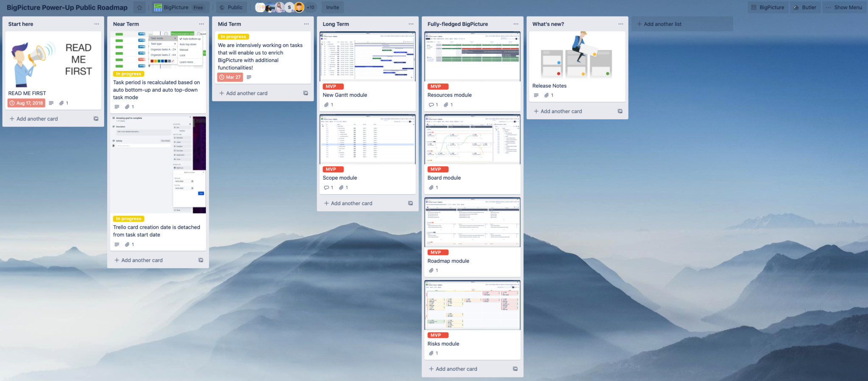Open list actions menu for What's new?
The height and width of the screenshot is (381, 868).
pos(620,24)
